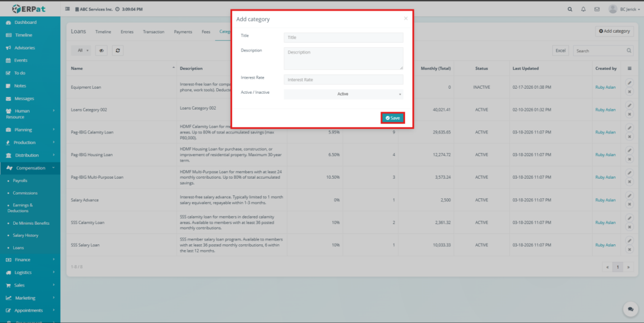
Task: Toggle the eye-slash column visibility button
Action: [x=101, y=50]
